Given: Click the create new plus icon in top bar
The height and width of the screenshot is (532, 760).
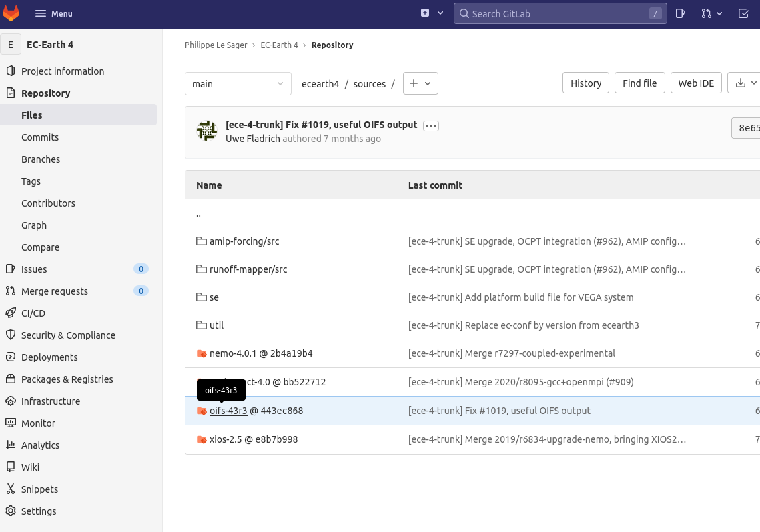Looking at the screenshot, I should pyautogui.click(x=425, y=13).
